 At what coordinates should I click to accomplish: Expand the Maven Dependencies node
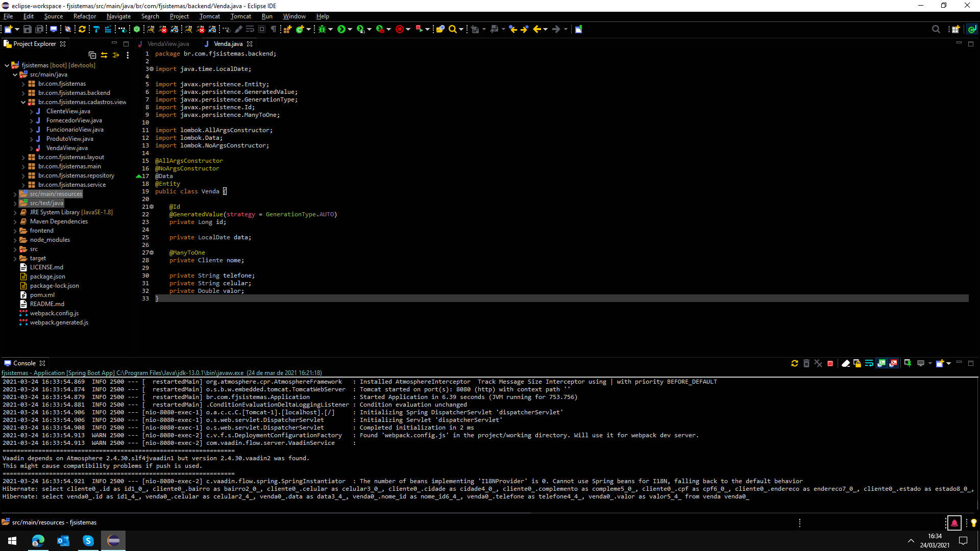pos(15,221)
